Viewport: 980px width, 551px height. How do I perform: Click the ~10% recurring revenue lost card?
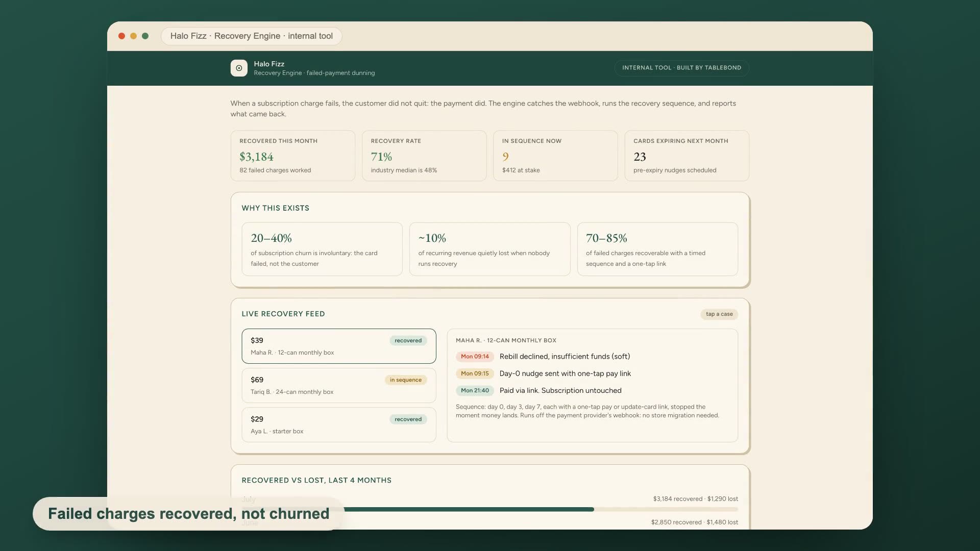pyautogui.click(x=490, y=249)
